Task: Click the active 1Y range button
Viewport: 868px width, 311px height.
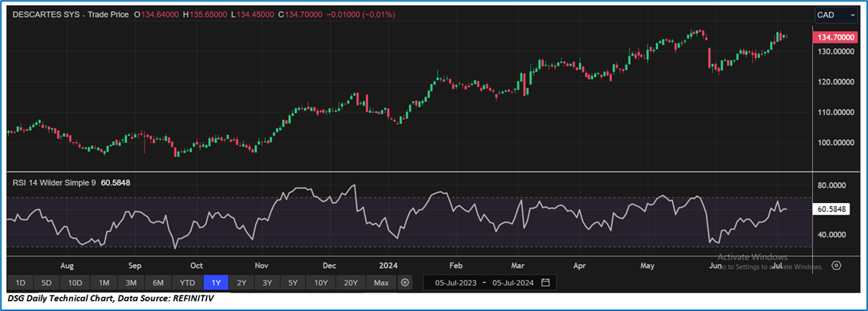Action: click(x=216, y=282)
